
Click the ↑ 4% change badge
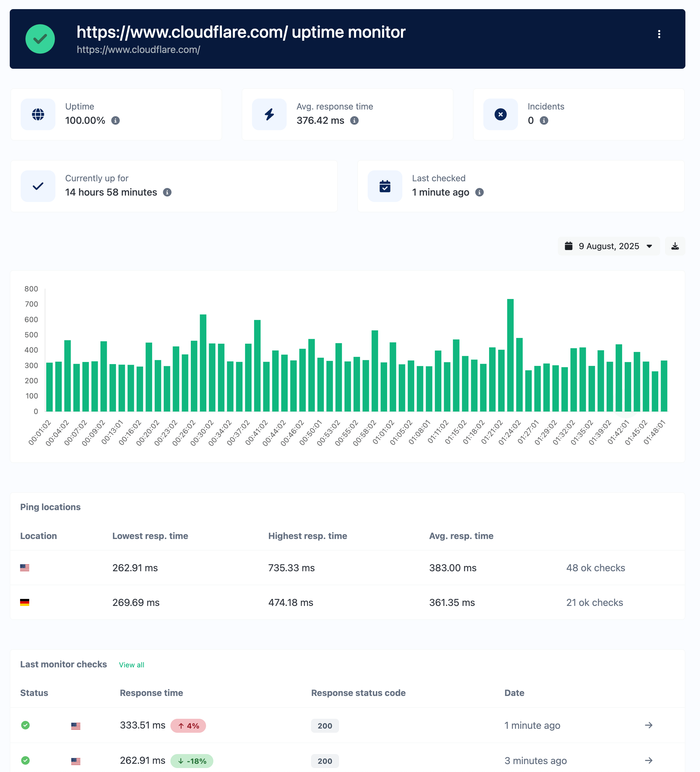coord(188,726)
